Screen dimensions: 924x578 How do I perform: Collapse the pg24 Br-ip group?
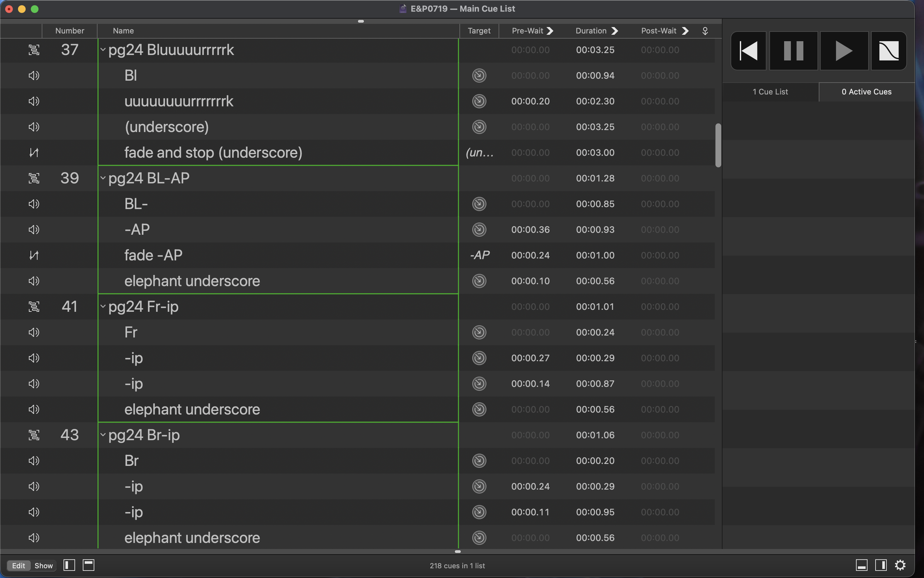point(103,435)
